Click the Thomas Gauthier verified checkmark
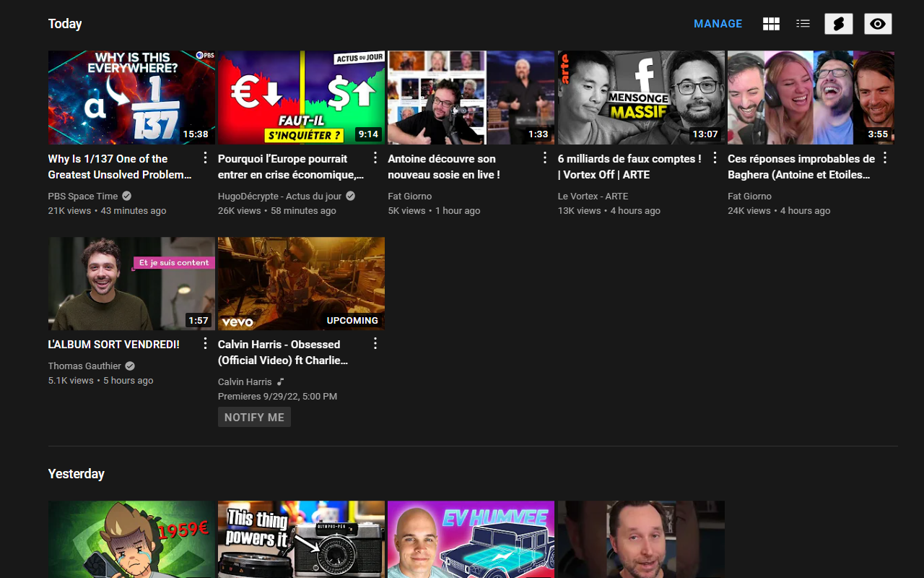Viewport: 924px width, 578px height. [x=130, y=366]
